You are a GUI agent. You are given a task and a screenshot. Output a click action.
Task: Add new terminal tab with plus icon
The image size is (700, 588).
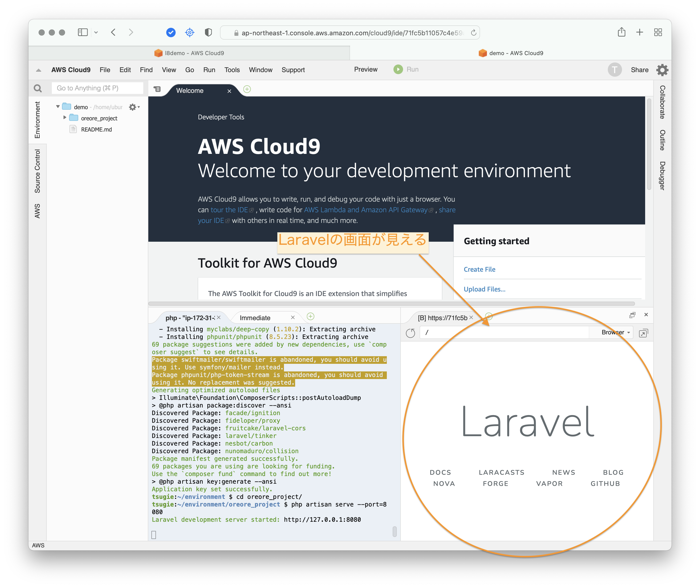coord(310,317)
